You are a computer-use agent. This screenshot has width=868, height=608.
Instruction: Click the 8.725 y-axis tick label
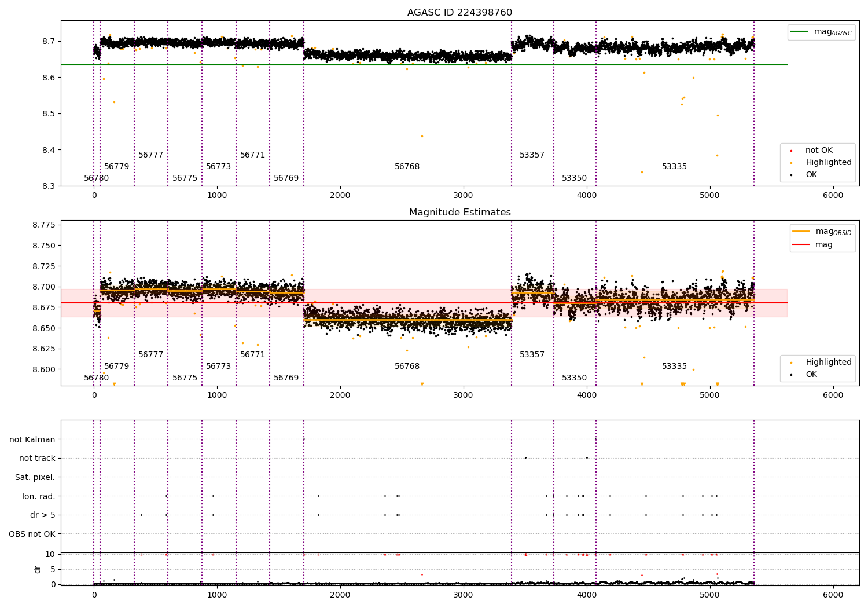(44, 266)
